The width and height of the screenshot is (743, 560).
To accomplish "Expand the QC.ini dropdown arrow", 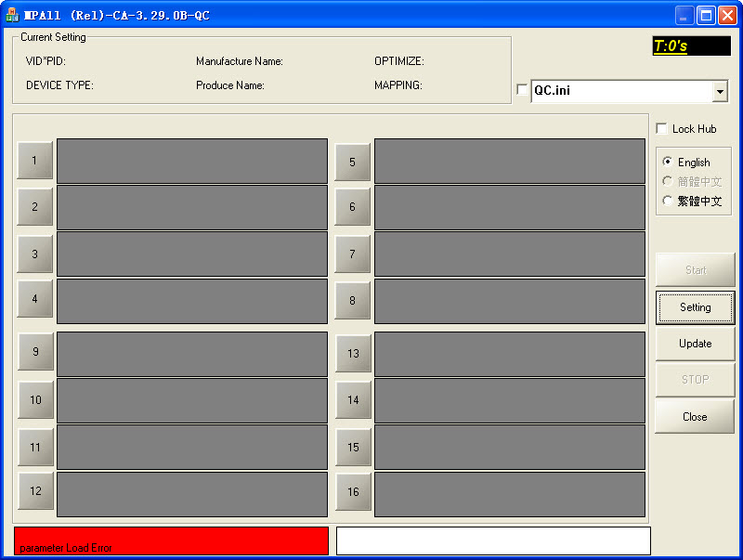I will [719, 91].
